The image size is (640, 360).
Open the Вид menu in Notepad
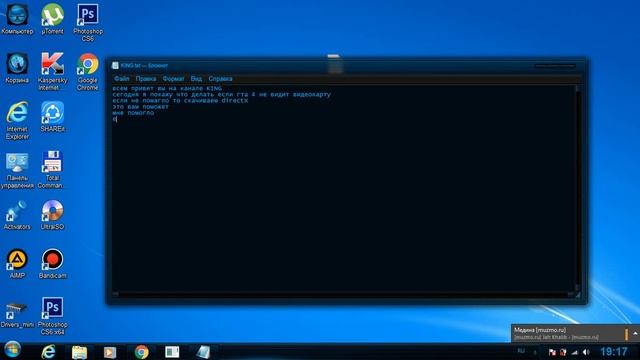(196, 78)
